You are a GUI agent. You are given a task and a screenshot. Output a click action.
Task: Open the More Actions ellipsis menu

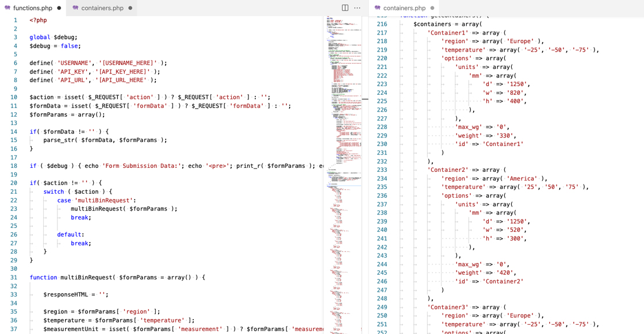(x=358, y=8)
